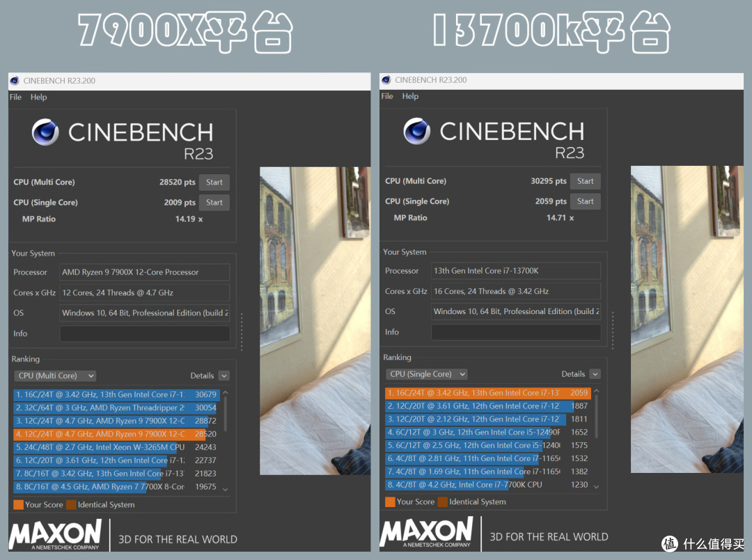Start Multi Core test in left window
The image size is (752, 560).
pyautogui.click(x=214, y=182)
